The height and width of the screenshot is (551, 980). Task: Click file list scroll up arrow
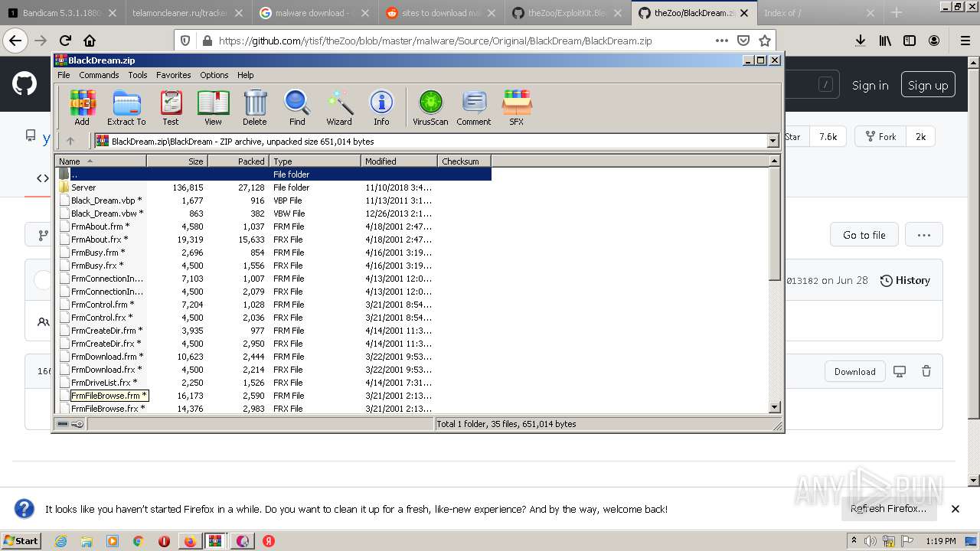(x=774, y=161)
